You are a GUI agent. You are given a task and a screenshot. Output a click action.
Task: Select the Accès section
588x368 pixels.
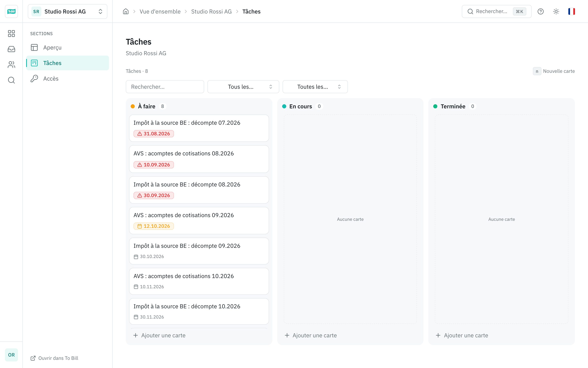point(68,79)
